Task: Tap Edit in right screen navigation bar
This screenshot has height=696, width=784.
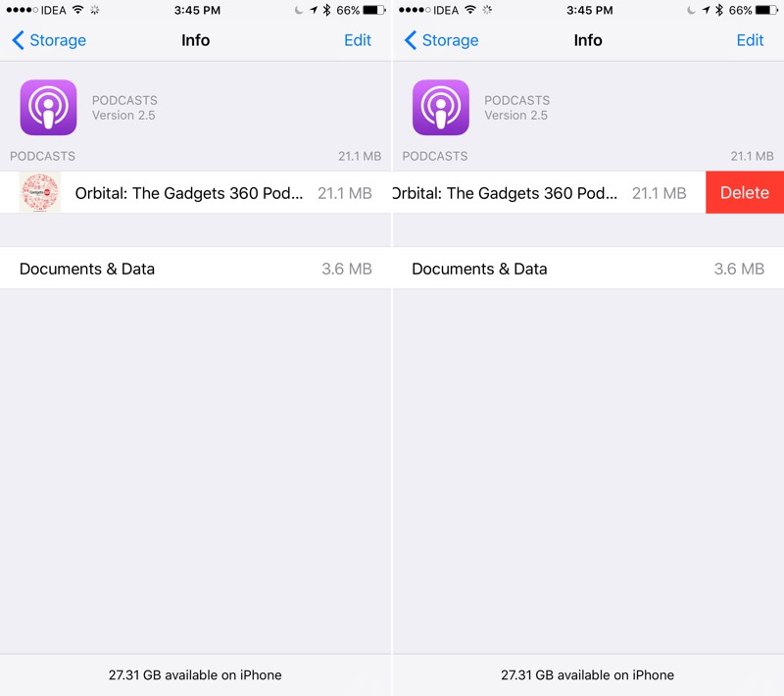Action: (x=750, y=40)
